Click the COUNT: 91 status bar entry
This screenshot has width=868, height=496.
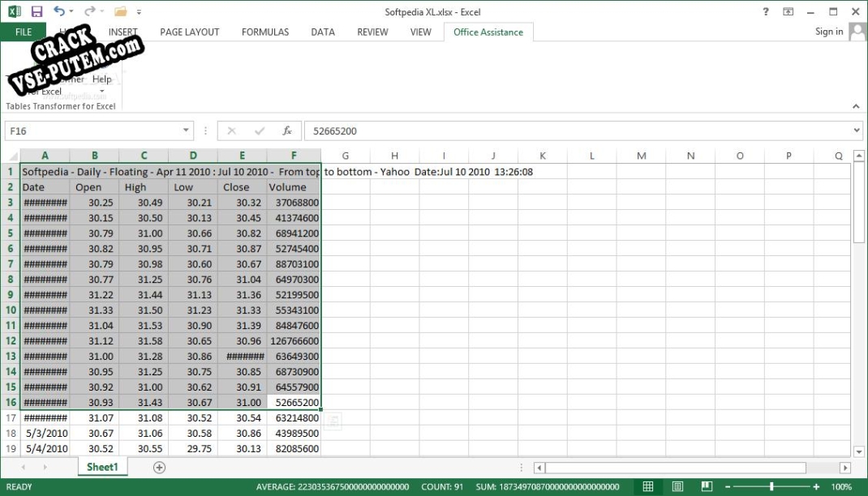[x=442, y=487]
